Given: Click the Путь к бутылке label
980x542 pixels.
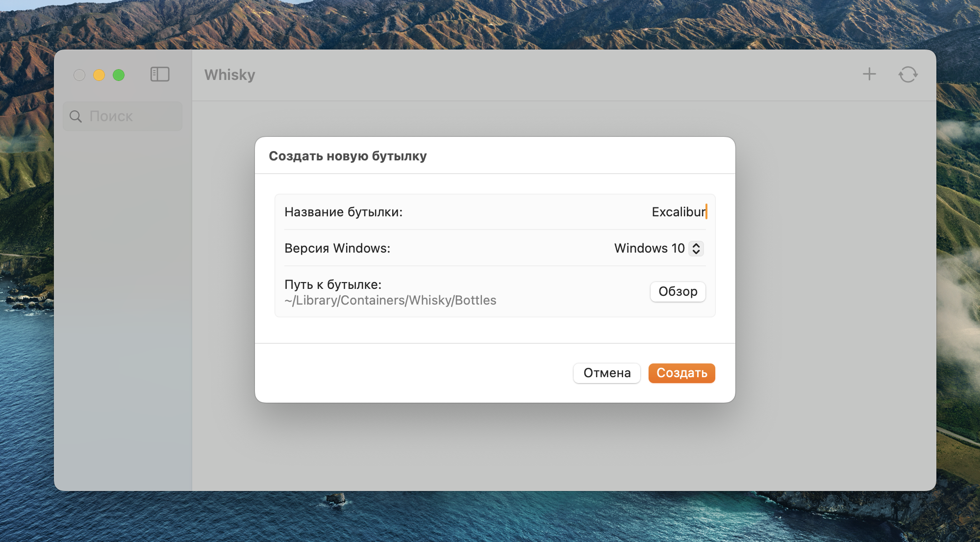Looking at the screenshot, I should tap(333, 284).
